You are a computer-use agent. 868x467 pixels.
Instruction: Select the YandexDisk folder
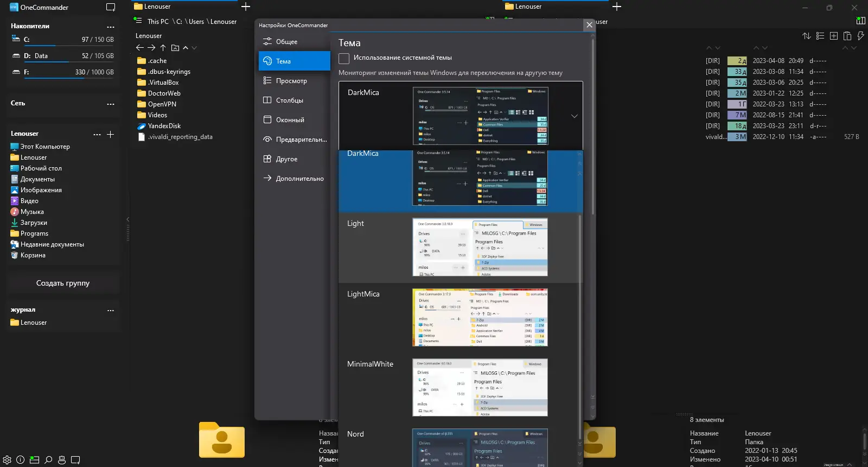pyautogui.click(x=159, y=126)
